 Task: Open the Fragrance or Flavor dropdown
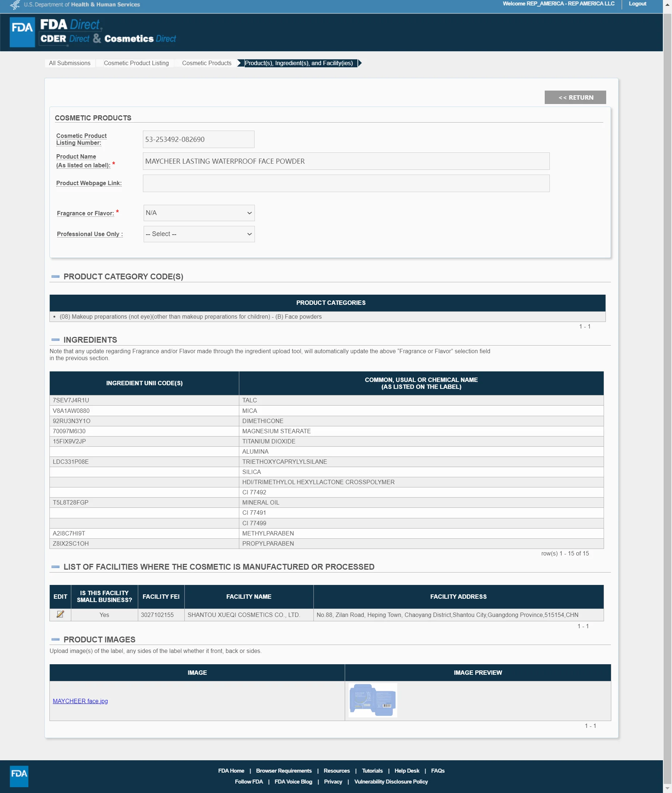point(199,213)
